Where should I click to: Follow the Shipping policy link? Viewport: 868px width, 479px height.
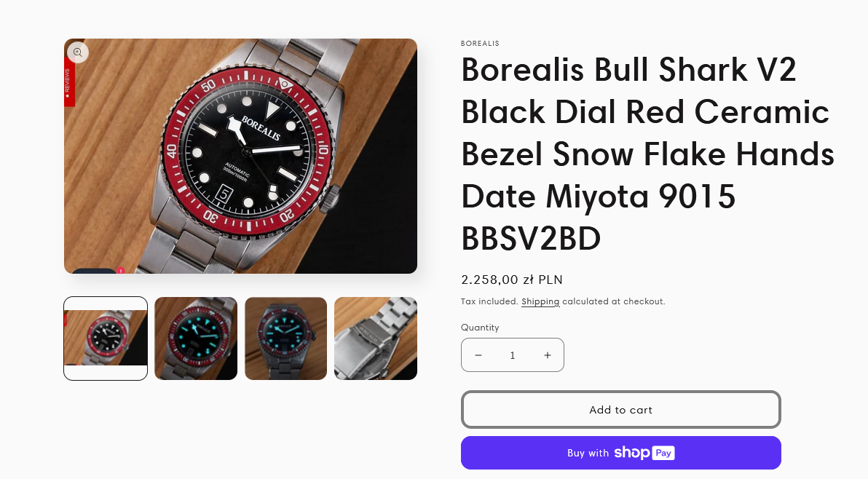pyautogui.click(x=540, y=301)
